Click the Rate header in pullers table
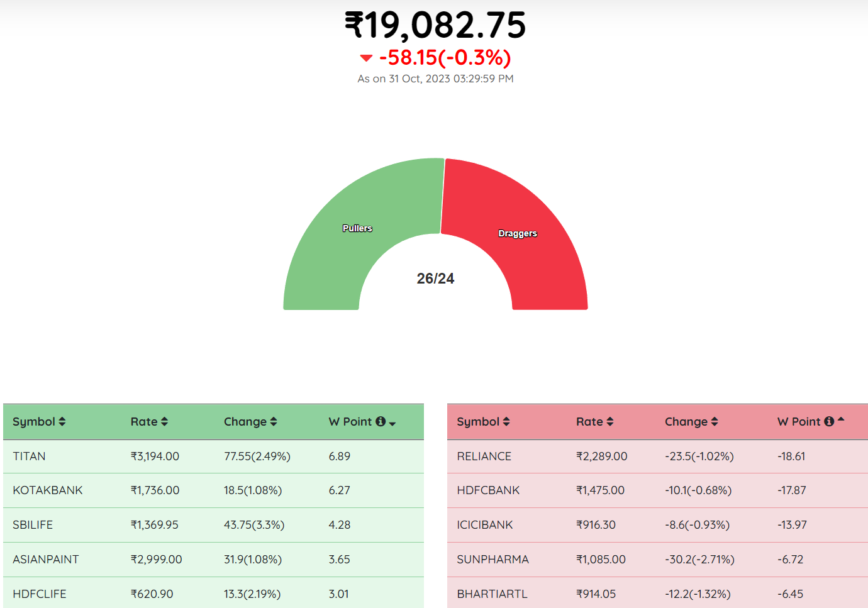This screenshot has height=608, width=868. 144,422
